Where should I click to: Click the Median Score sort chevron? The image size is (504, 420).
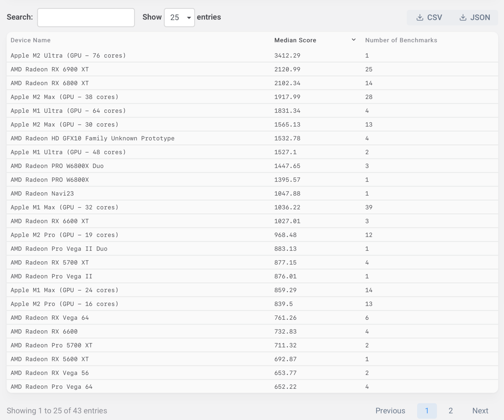tap(354, 40)
